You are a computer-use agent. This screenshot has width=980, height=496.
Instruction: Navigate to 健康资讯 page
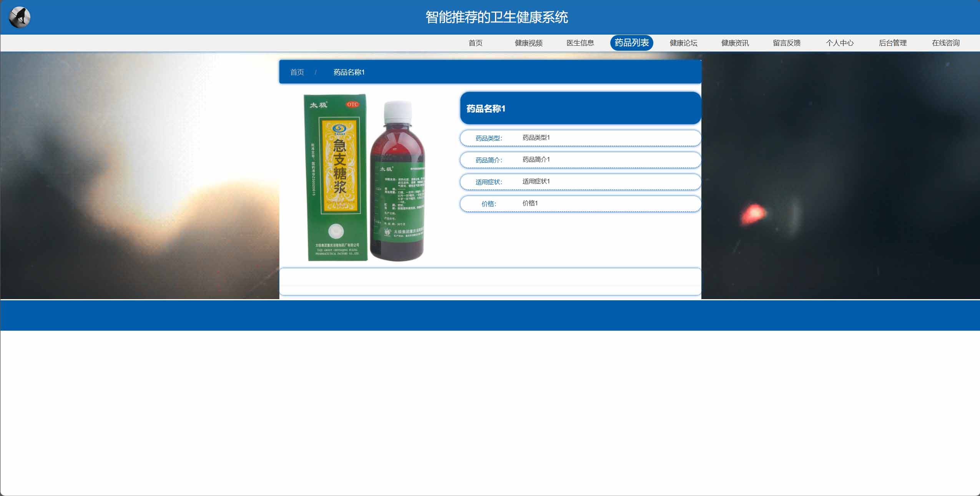[735, 43]
